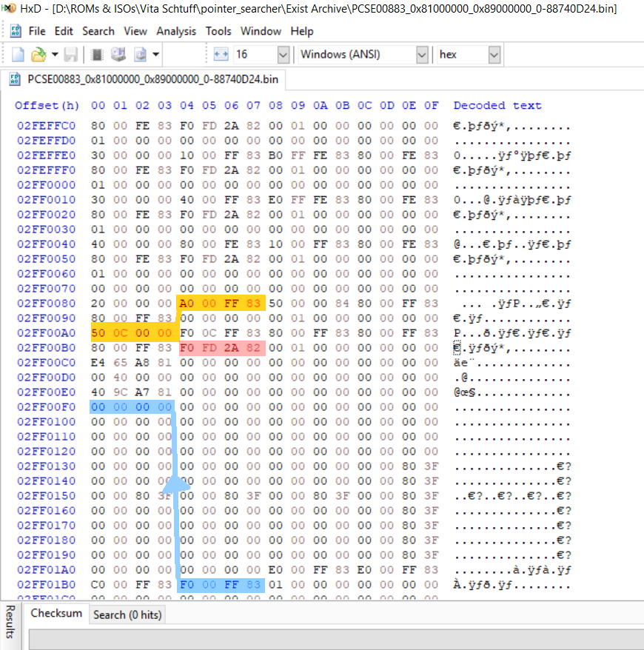Click blue-highlighted byte F0 in row 02FF01B0

pos(187,585)
